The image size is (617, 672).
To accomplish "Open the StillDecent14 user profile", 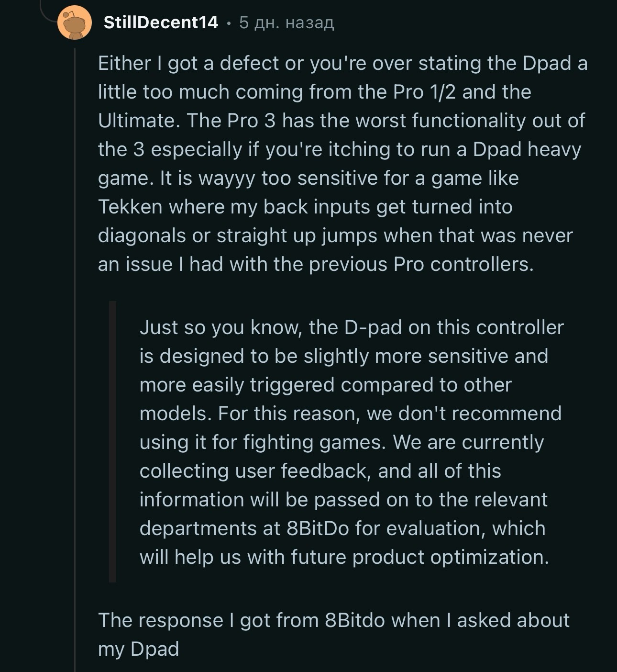I will click(161, 22).
